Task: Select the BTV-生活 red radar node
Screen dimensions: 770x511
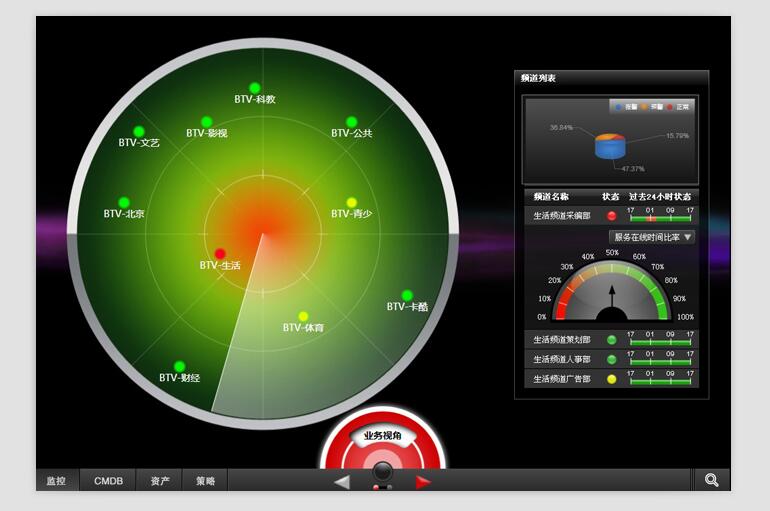Action: pos(221,253)
